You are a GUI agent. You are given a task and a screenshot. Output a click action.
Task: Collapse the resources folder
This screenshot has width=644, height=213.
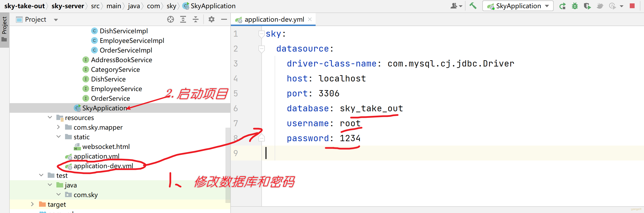(x=50, y=118)
